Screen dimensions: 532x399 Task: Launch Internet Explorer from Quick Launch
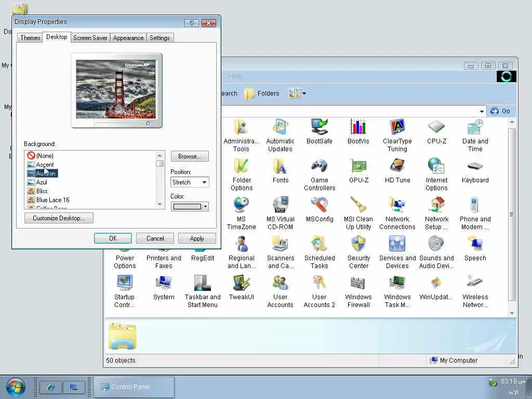(x=50, y=387)
